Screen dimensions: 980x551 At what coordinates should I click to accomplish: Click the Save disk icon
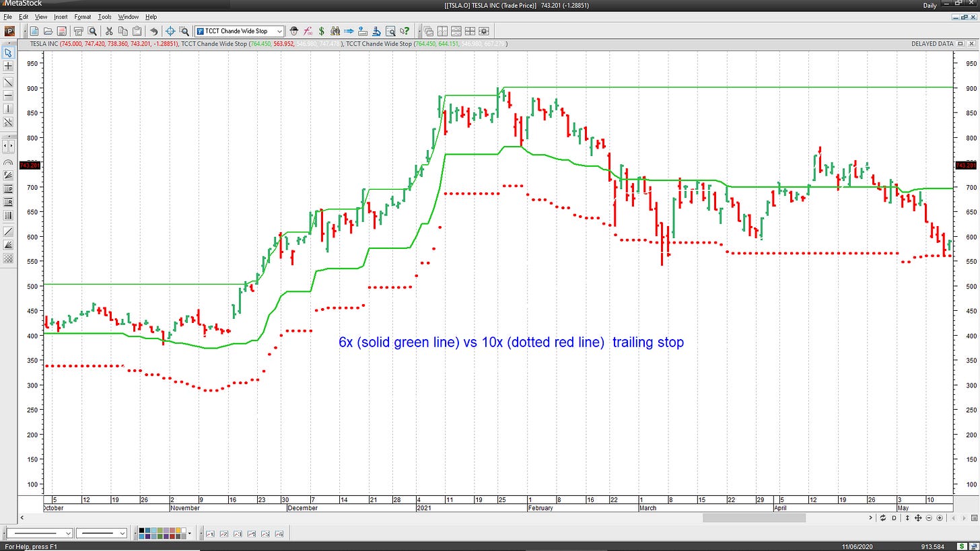pos(61,31)
